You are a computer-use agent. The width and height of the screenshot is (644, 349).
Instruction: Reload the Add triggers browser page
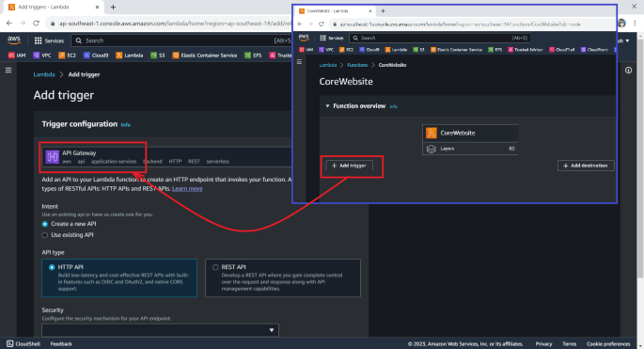tap(36, 24)
